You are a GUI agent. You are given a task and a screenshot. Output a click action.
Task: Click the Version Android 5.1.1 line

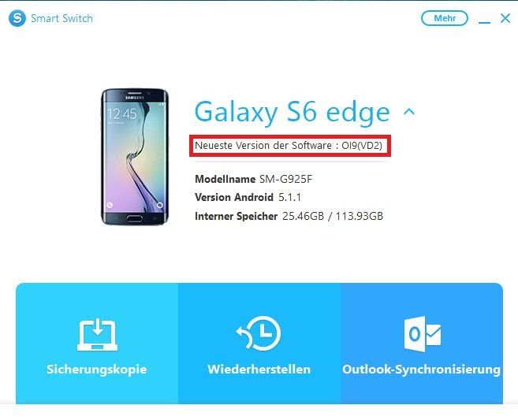pos(248,198)
